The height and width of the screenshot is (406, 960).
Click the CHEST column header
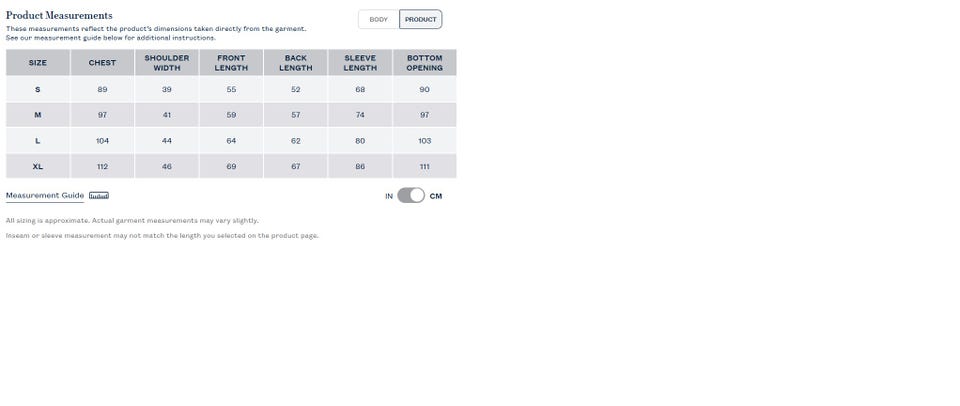(x=102, y=63)
